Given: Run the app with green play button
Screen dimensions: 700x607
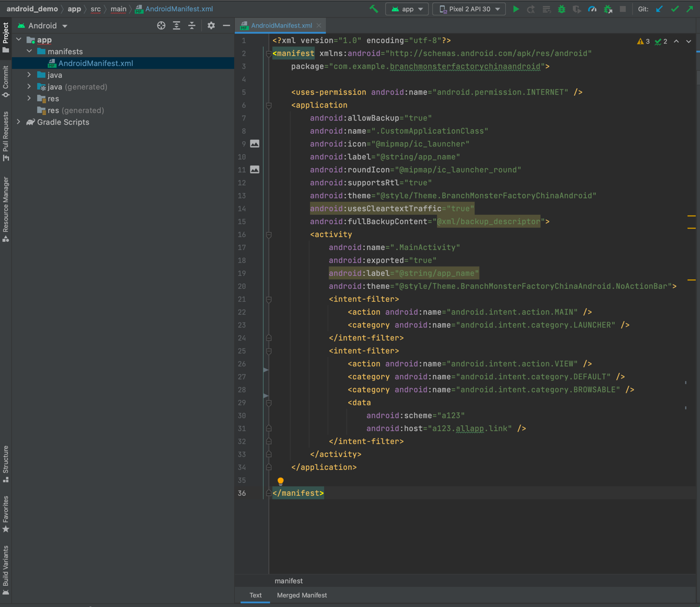Looking at the screenshot, I should coord(516,9).
